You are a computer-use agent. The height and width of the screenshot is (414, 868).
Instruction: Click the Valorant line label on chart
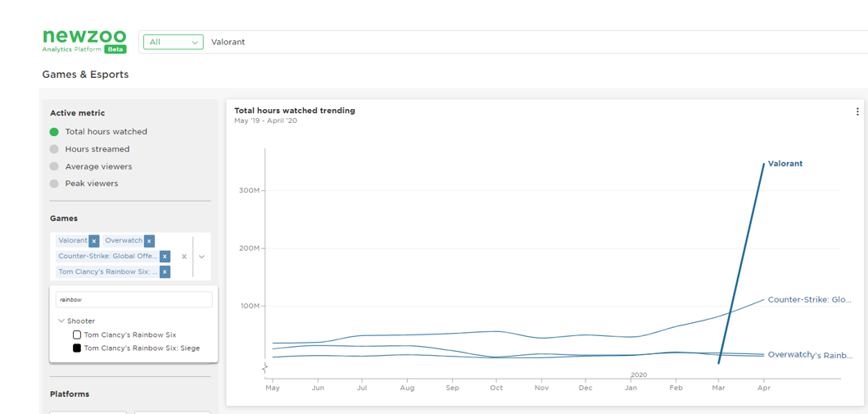[x=785, y=163]
